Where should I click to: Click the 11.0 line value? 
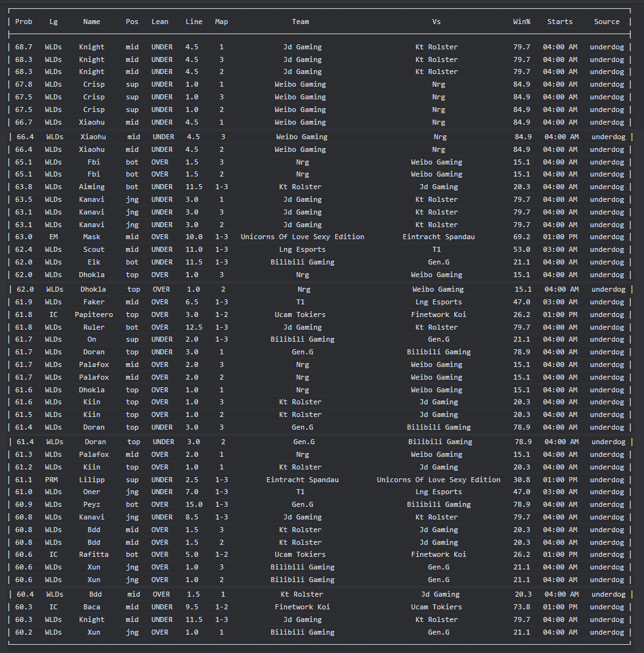click(194, 249)
